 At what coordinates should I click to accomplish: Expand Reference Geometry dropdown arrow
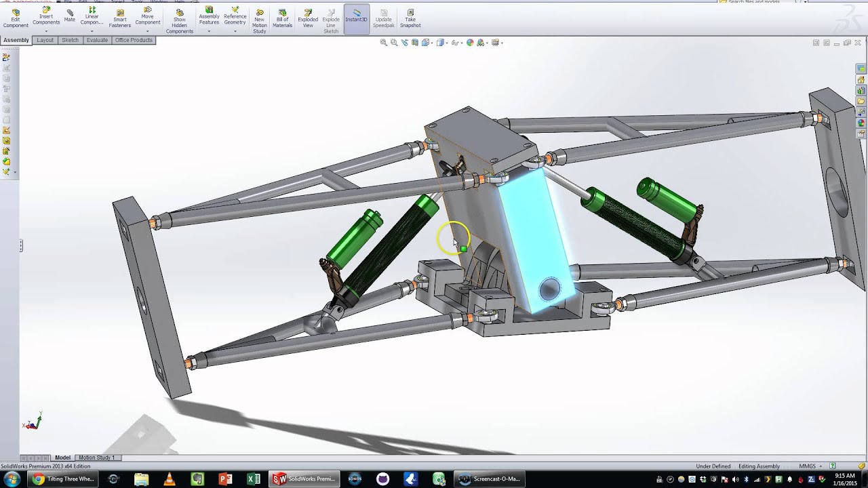pyautogui.click(x=235, y=31)
